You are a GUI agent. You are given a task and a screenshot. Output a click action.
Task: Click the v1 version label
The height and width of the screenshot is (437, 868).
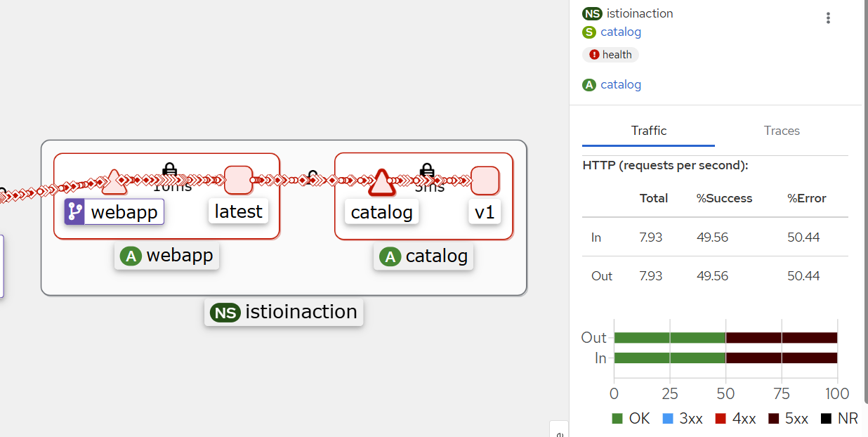(x=485, y=211)
